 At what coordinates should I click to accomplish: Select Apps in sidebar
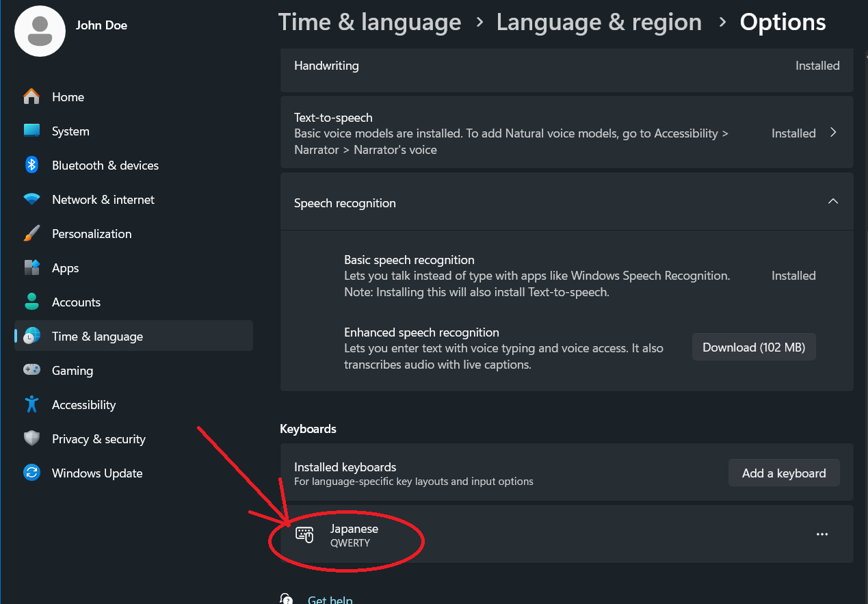(134, 268)
